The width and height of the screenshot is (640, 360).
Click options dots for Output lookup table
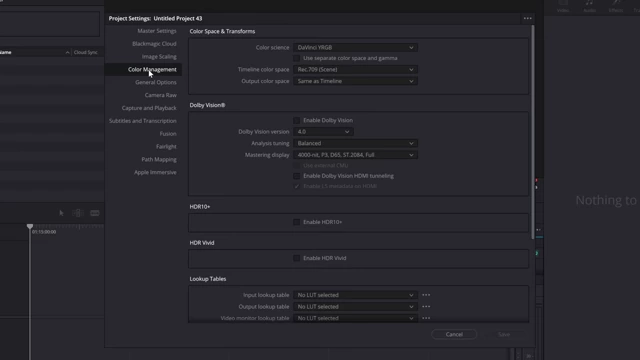click(426, 307)
